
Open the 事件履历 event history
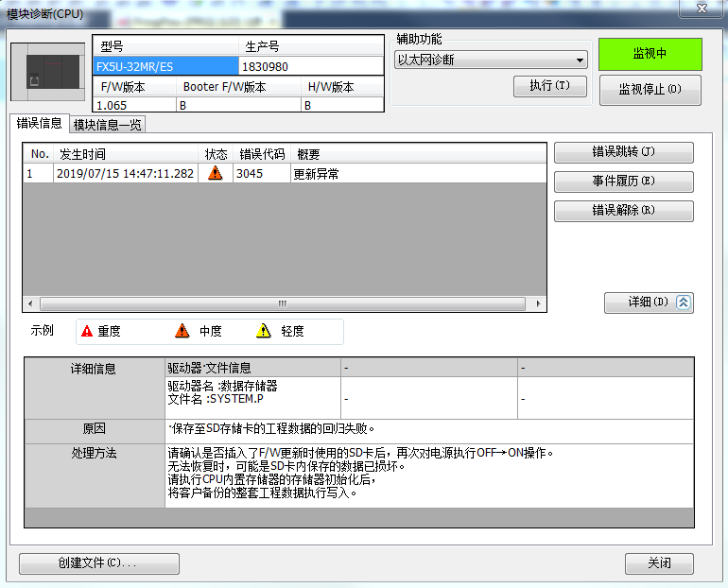click(623, 182)
